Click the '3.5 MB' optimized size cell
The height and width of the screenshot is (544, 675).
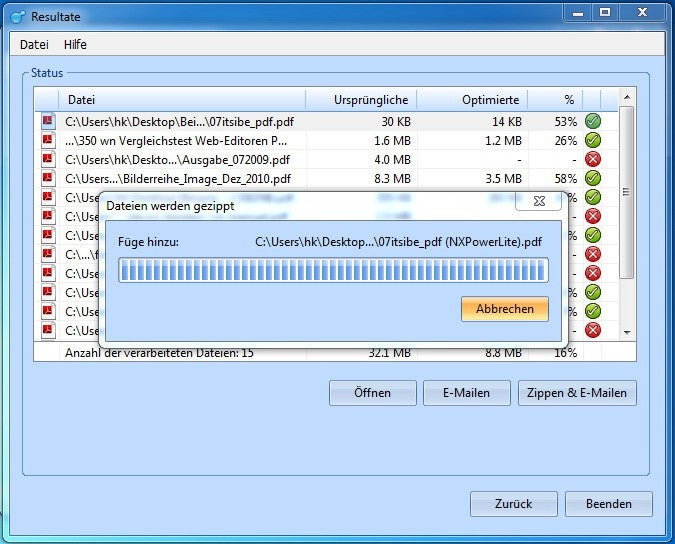(x=504, y=179)
